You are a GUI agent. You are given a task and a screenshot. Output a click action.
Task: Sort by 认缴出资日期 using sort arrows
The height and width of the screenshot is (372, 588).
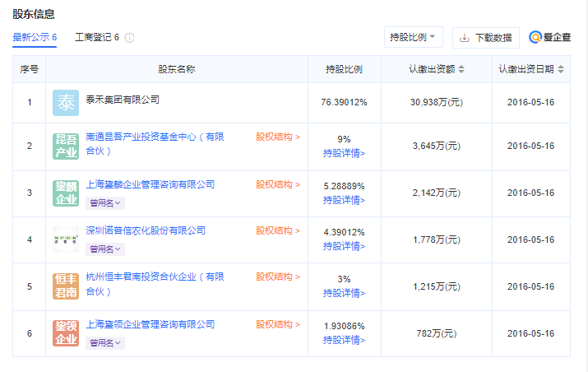point(561,69)
